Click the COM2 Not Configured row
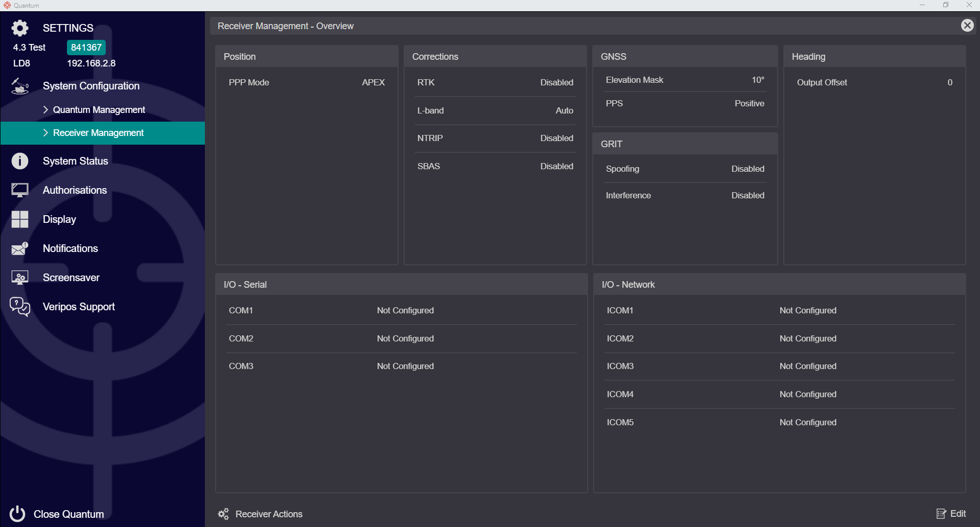The width and height of the screenshot is (980, 527). 402,338
